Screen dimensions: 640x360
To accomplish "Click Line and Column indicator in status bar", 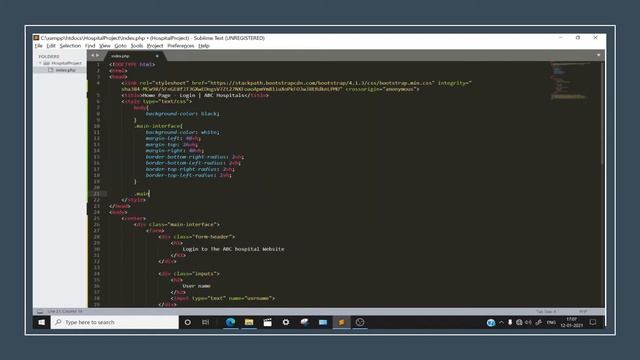I will pos(64,311).
